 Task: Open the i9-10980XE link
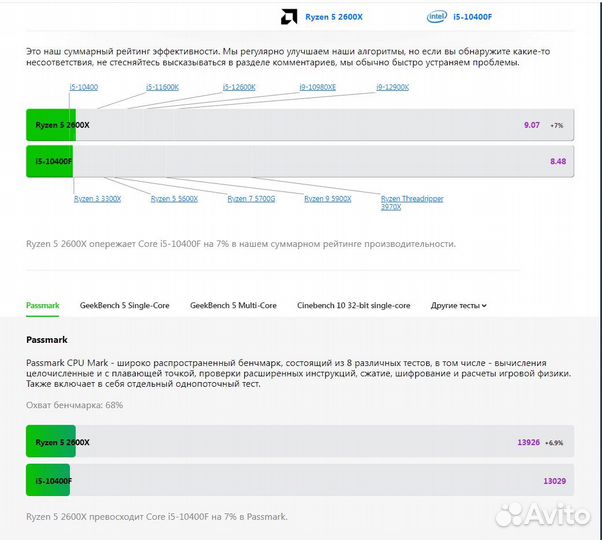(x=317, y=87)
